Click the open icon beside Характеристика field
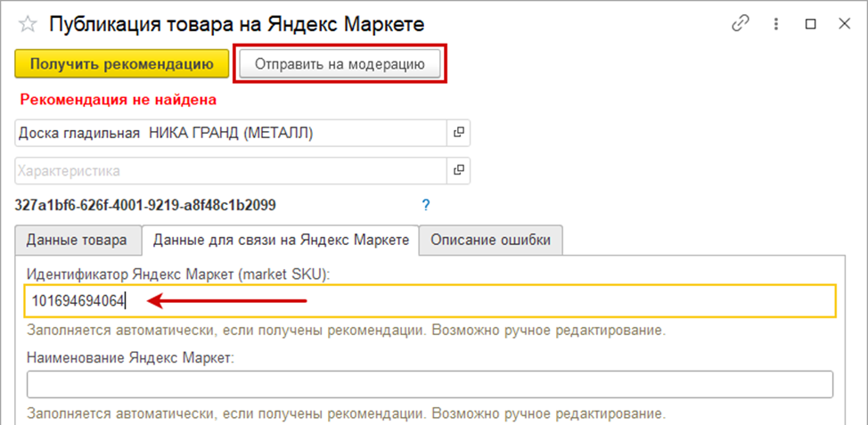Screen dimensions: 868x425 pyautogui.click(x=459, y=169)
